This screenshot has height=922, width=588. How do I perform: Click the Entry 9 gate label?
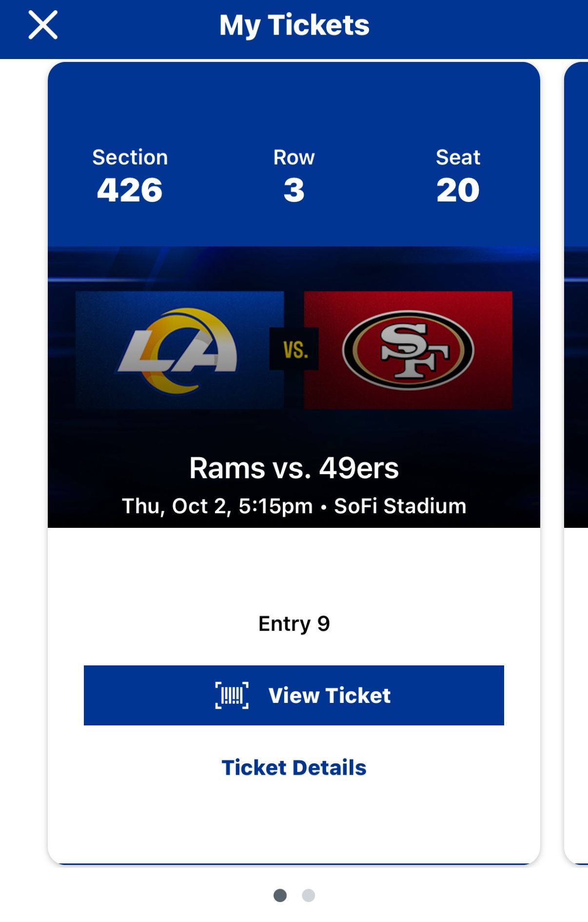click(x=294, y=623)
